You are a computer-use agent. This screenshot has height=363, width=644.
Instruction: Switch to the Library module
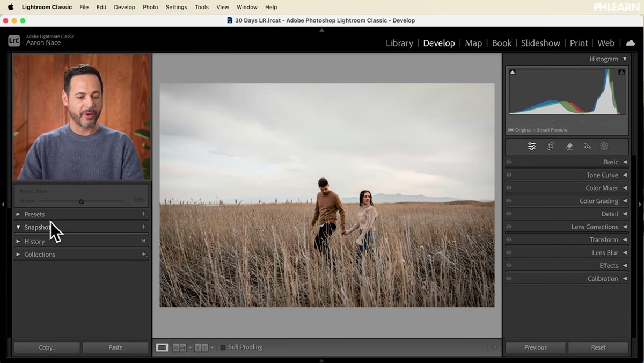pyautogui.click(x=399, y=43)
